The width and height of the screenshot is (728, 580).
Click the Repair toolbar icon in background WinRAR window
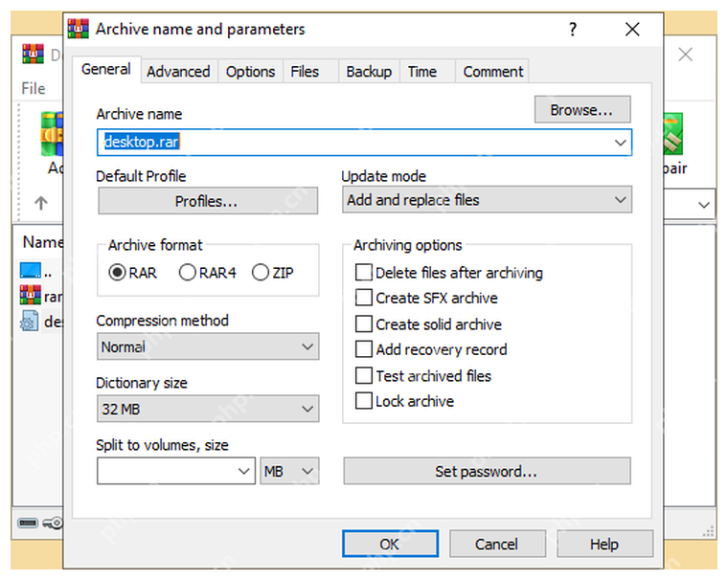[673, 134]
